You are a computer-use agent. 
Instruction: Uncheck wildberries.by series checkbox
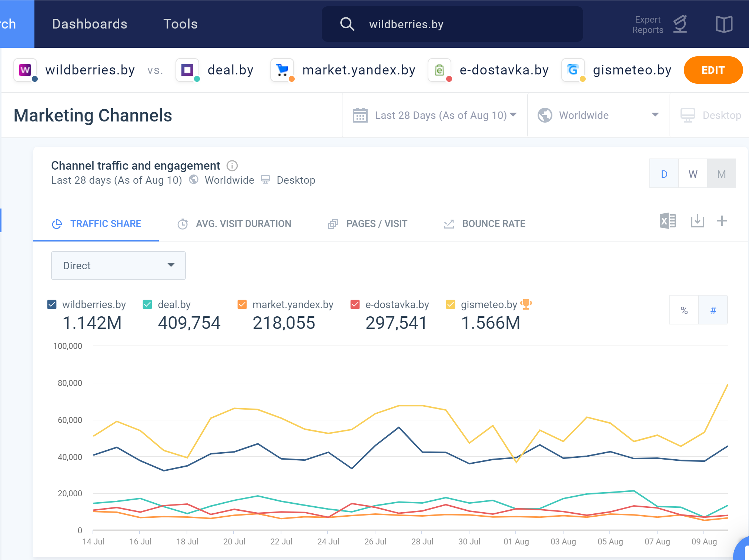point(52,304)
